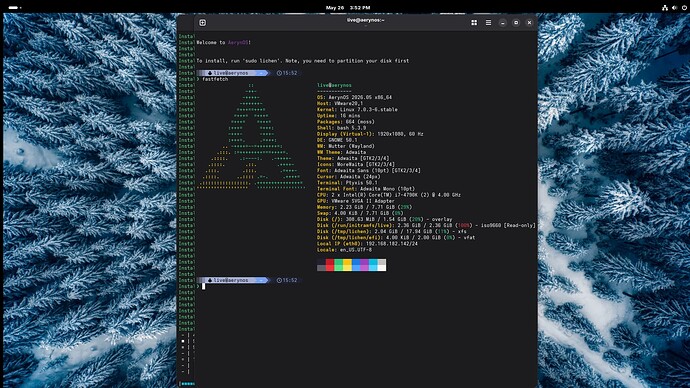This screenshot has height=388, width=690.
Task: Click the 'Locale: en_US.UTF-8' line
Action: click(x=344, y=250)
